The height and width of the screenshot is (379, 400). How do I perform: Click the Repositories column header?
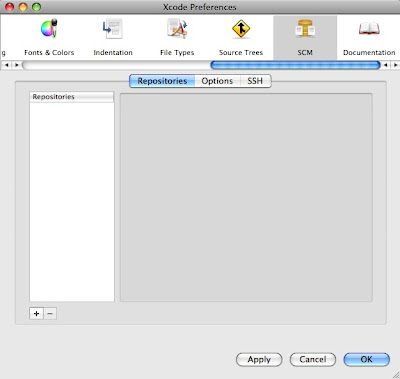[72, 97]
